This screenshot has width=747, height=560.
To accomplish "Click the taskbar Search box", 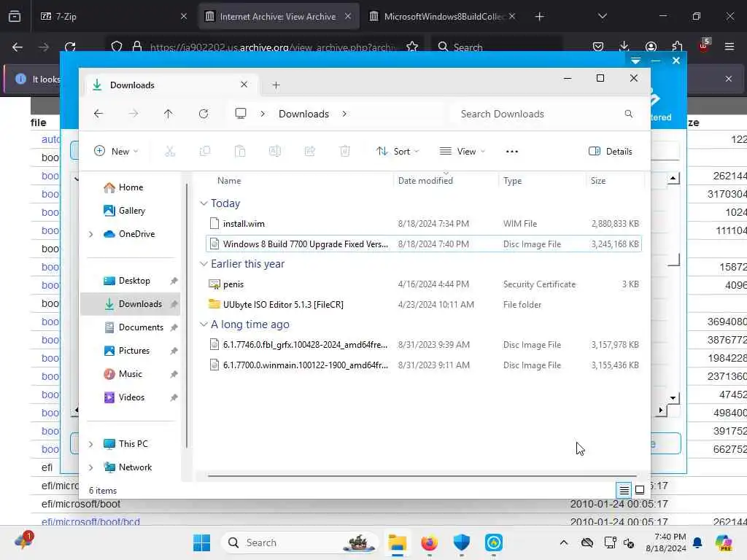I will [x=300, y=542].
